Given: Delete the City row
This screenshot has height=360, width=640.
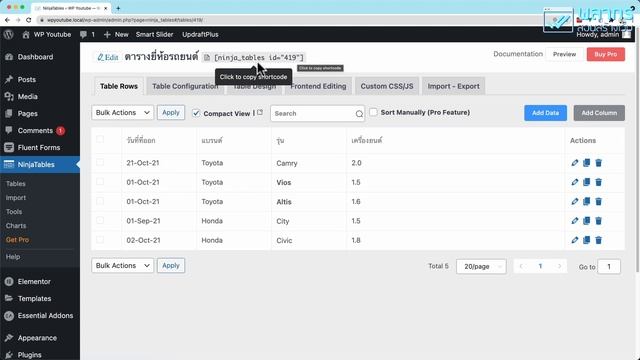Looking at the screenshot, I should [x=598, y=221].
